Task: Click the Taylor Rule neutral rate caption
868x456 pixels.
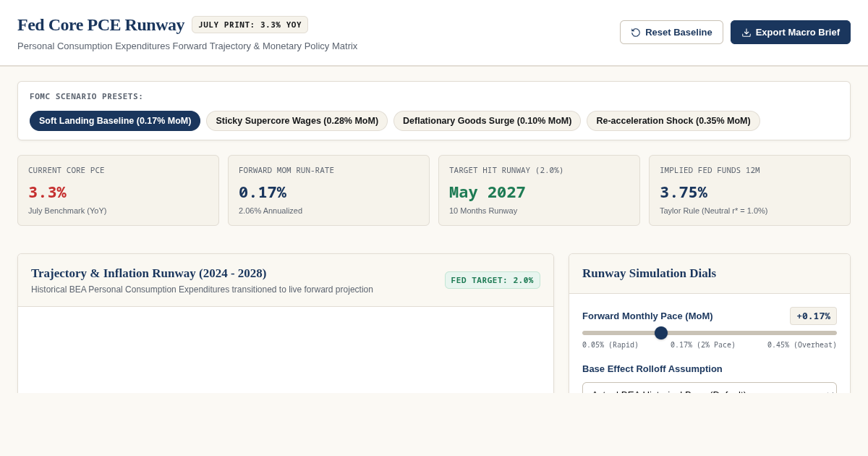Action: tap(714, 211)
